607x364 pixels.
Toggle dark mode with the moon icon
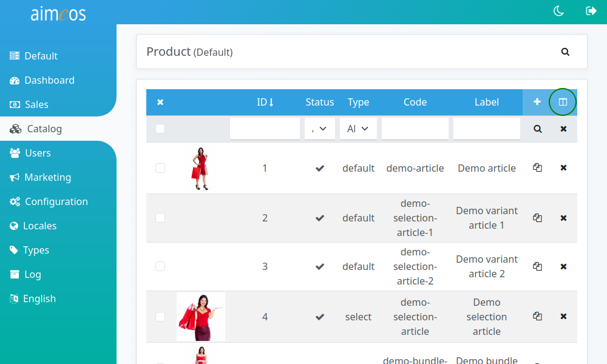click(558, 11)
